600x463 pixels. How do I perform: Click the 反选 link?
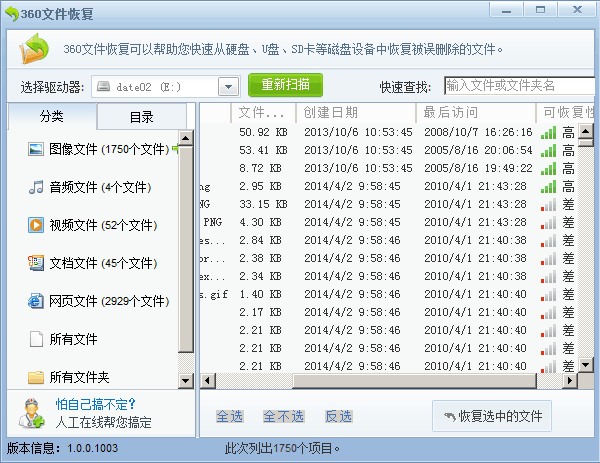coord(339,416)
